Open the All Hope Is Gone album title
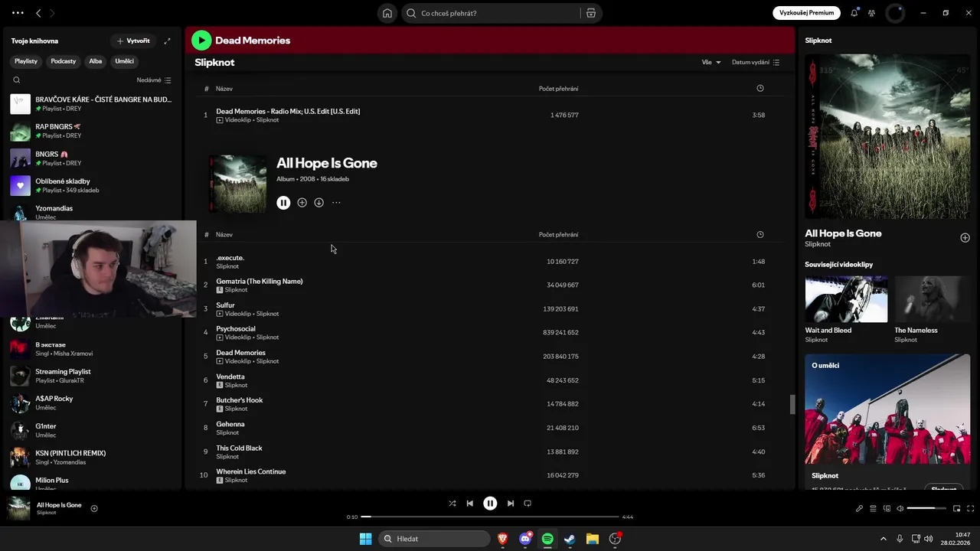Screen dimensions: 980x551 click(x=327, y=163)
